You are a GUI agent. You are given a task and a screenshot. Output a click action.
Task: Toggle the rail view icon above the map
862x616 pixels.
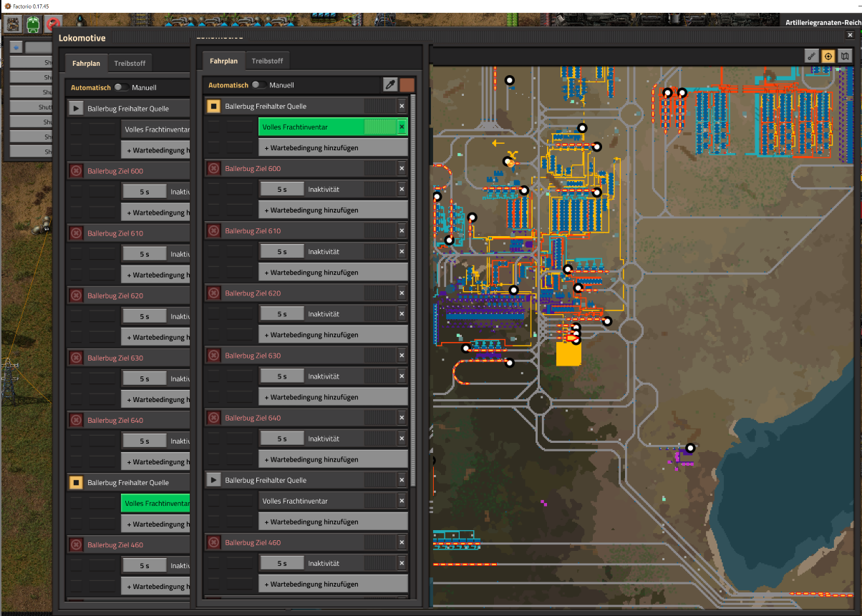(811, 56)
